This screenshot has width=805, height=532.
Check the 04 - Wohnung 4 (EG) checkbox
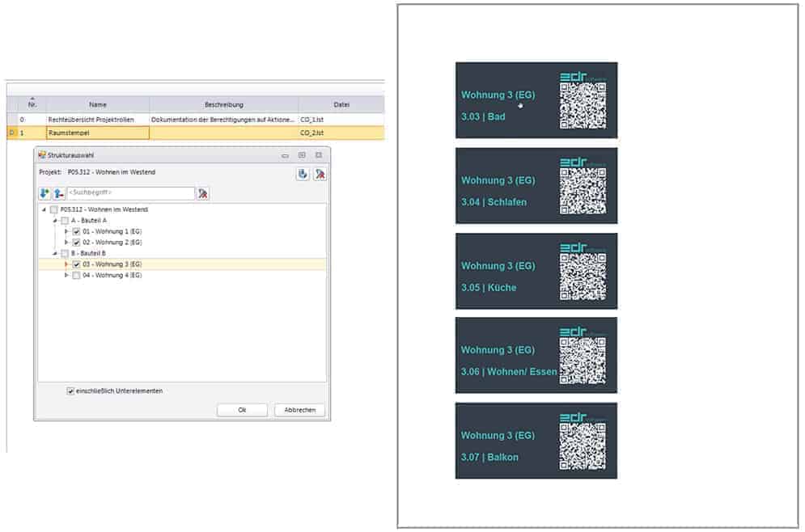point(76,275)
